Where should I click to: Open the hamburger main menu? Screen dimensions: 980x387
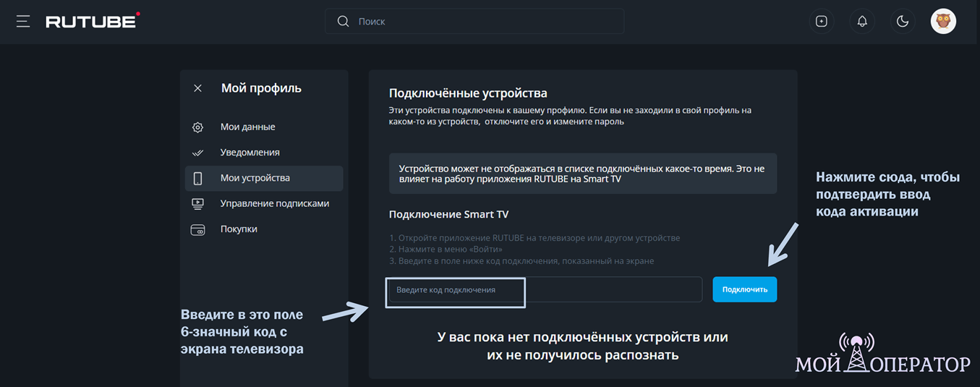click(23, 22)
